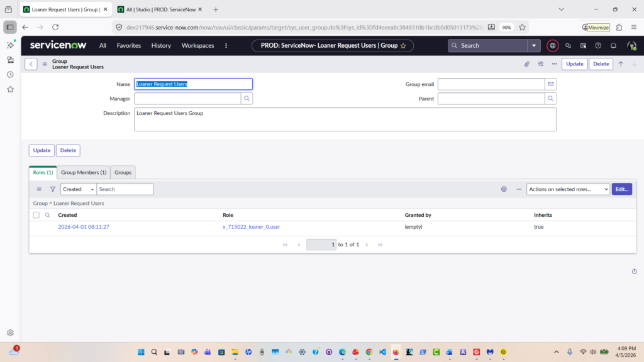
Task: Open the x_715022_loaner_0.user role link
Action: click(x=251, y=227)
